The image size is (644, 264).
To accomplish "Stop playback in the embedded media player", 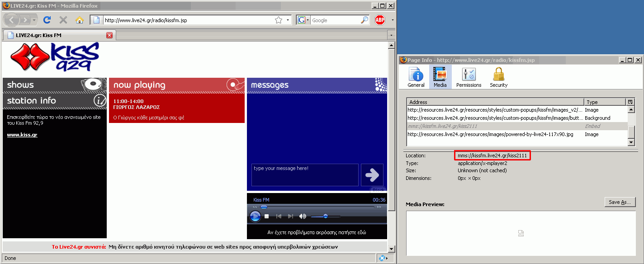I will 267,217.
